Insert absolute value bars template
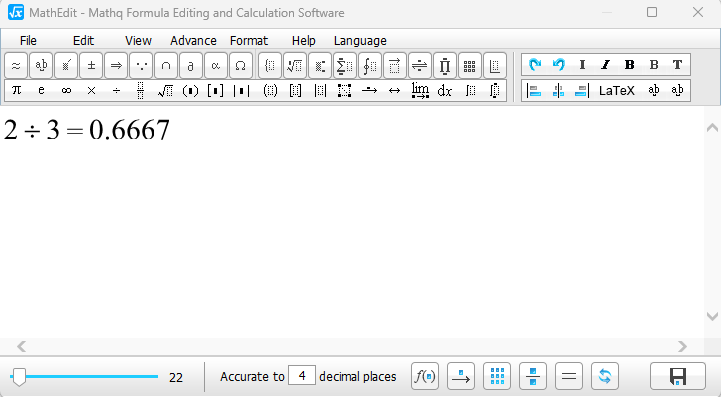721x397 pixels. (x=241, y=91)
